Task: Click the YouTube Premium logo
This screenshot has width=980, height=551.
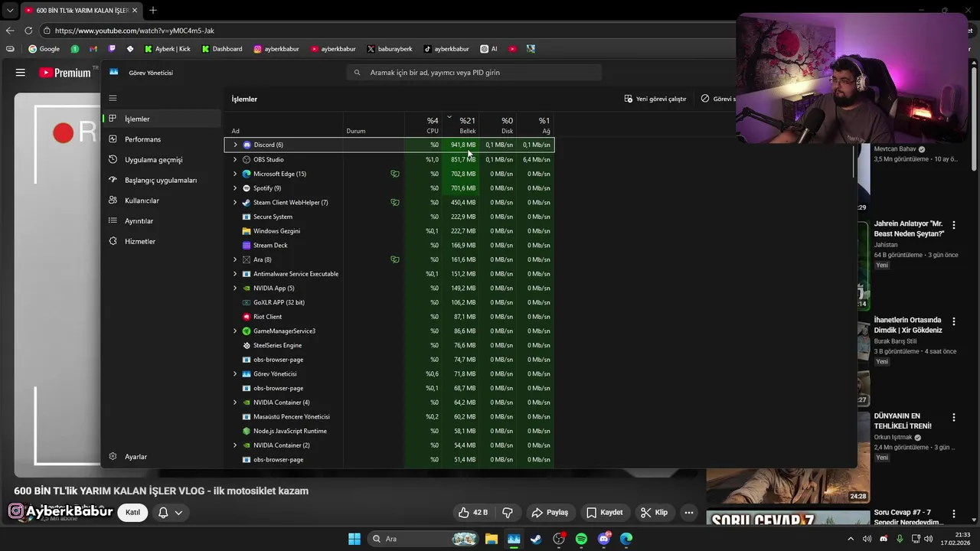Action: [x=65, y=73]
